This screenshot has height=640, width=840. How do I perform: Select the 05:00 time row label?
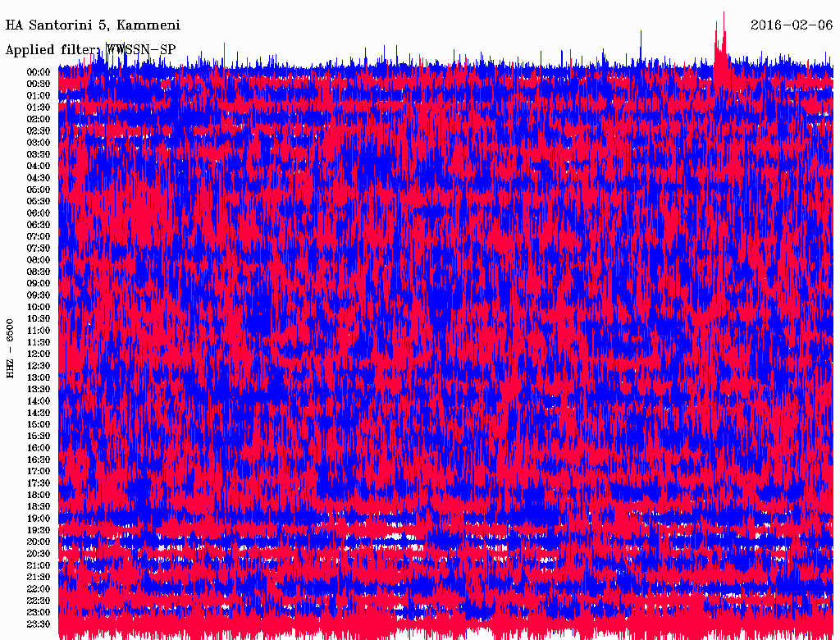[38, 190]
